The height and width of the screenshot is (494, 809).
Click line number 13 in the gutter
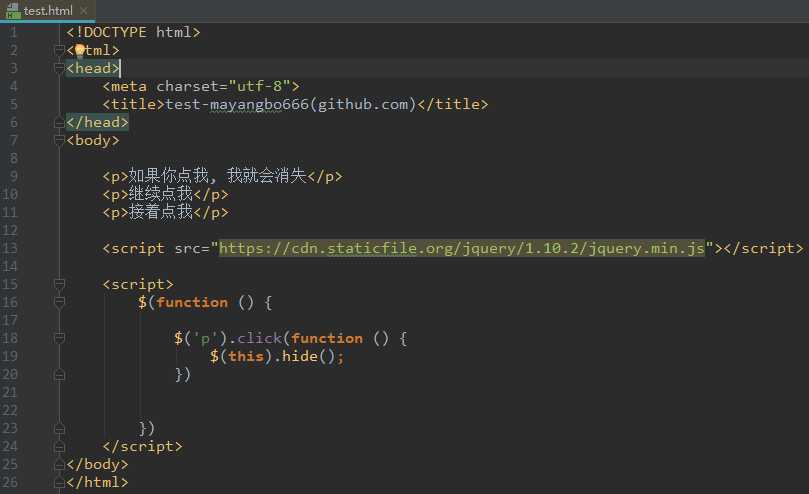pyautogui.click(x=11, y=248)
